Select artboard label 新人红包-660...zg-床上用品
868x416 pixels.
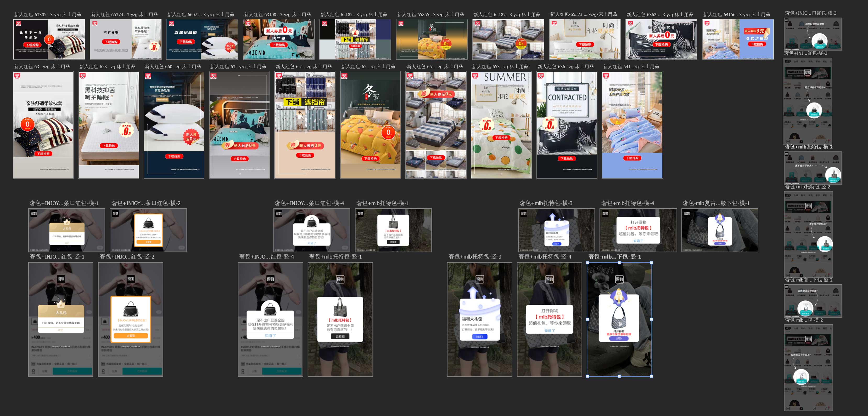(x=173, y=67)
